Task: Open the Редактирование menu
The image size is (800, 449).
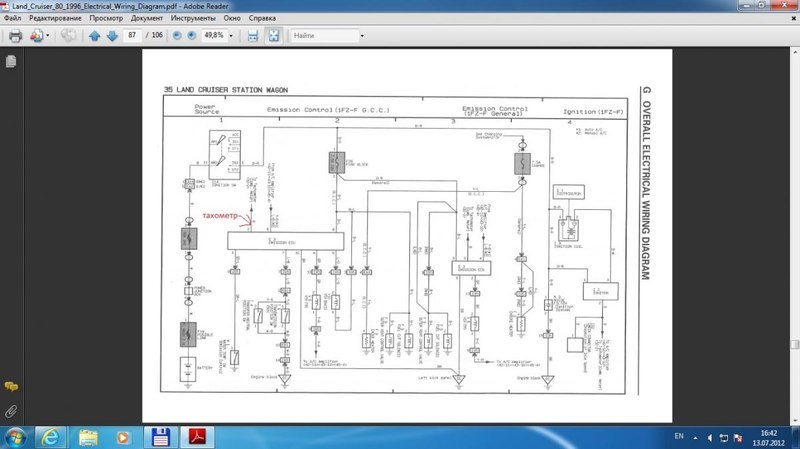Action: [55, 18]
